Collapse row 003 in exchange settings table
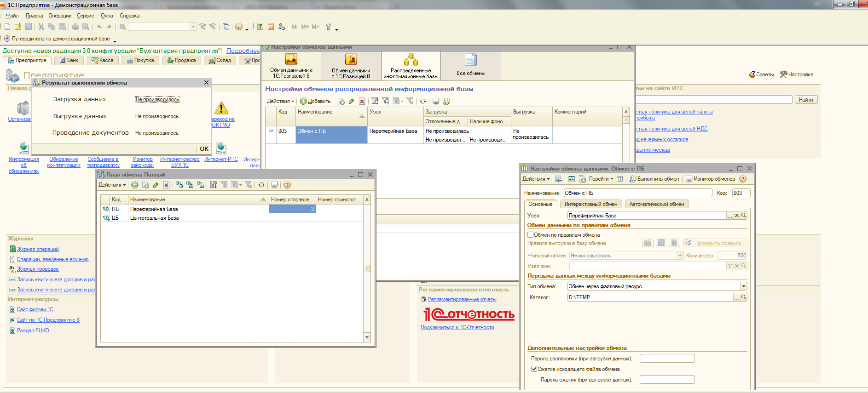868x393 pixels. 271,131
